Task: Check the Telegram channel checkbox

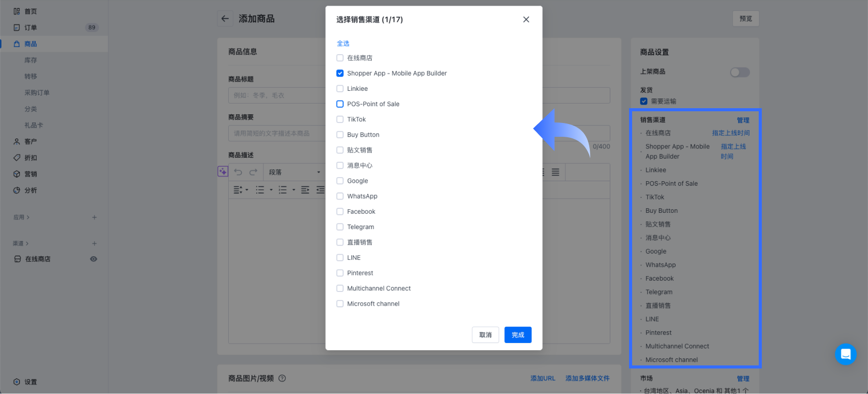Action: (x=340, y=227)
